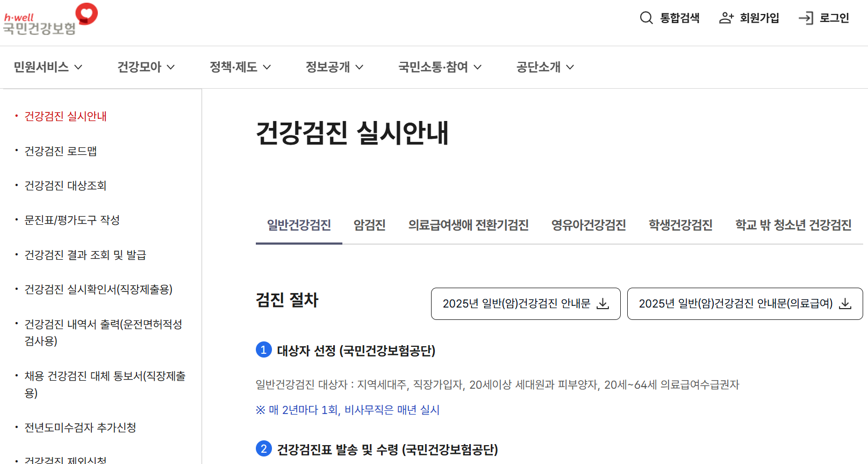Open 건강검진 내역서 출력(운전면허적성검사용) link
868x464 pixels.
point(103,332)
